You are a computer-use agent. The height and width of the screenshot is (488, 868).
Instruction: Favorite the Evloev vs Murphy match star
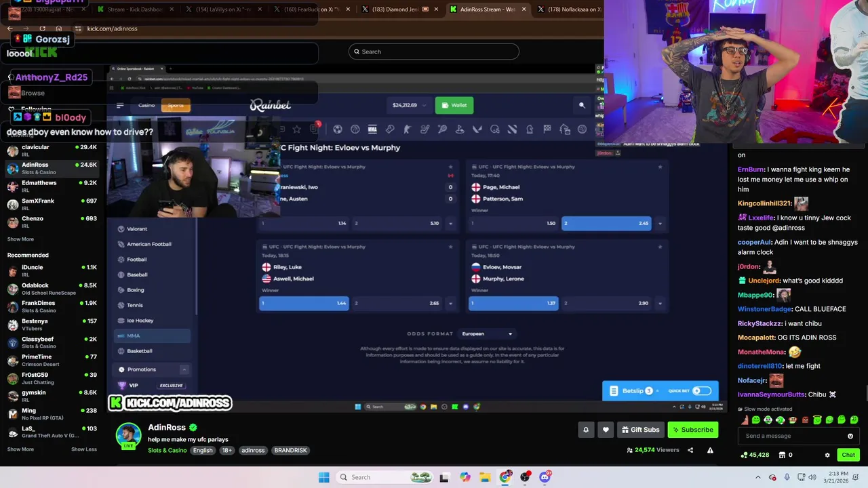point(660,247)
